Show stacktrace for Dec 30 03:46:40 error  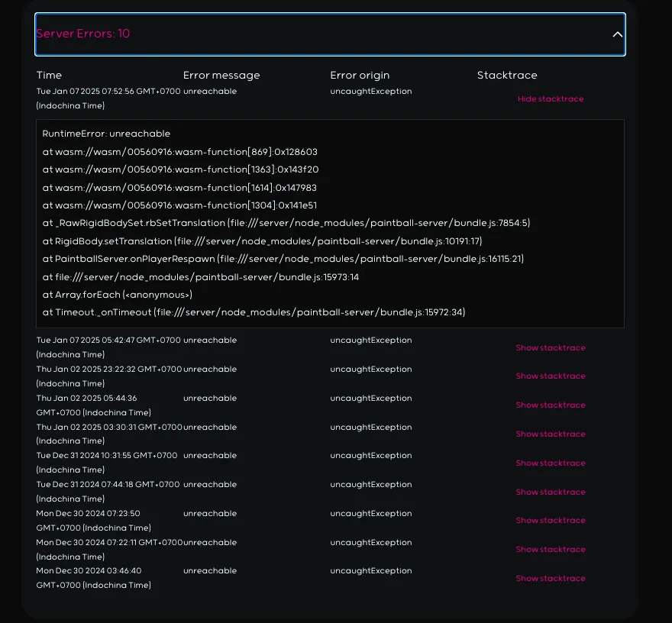(551, 578)
